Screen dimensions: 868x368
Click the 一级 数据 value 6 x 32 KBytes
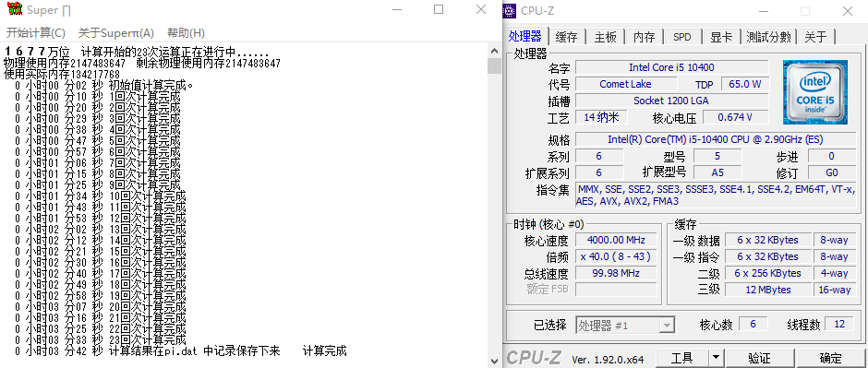click(x=767, y=241)
